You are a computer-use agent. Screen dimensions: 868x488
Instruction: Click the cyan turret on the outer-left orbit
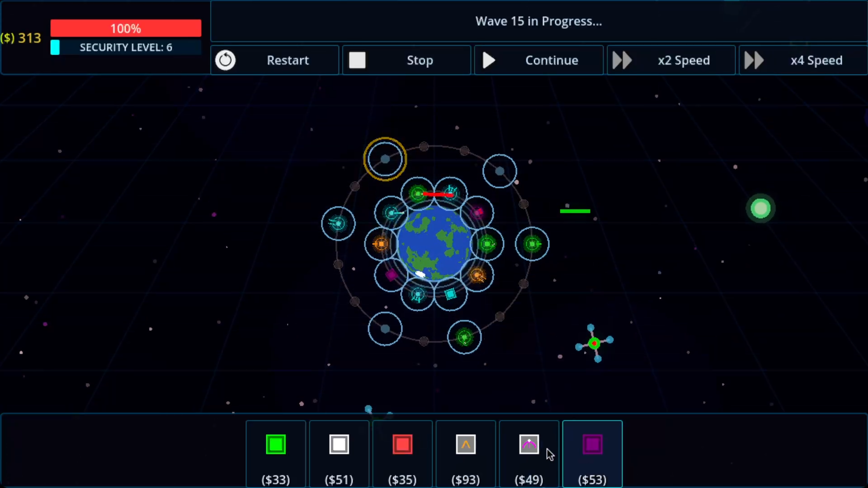pos(338,223)
